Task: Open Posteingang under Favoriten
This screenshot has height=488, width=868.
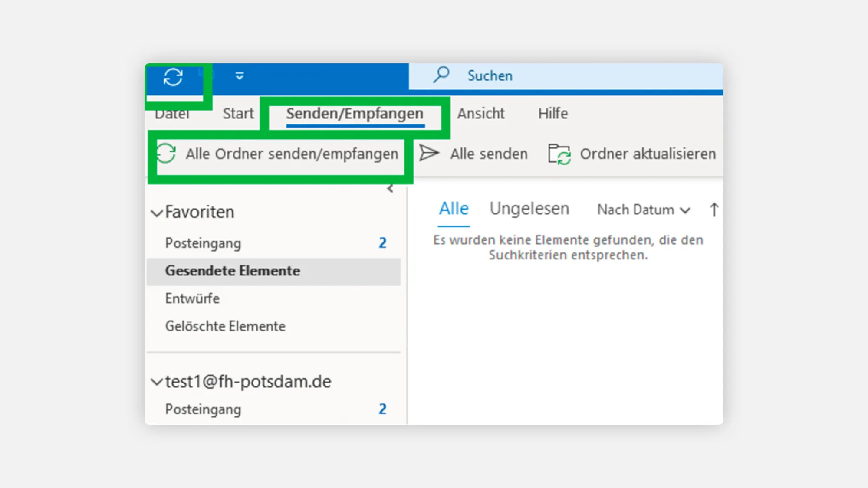Action: tap(273, 243)
